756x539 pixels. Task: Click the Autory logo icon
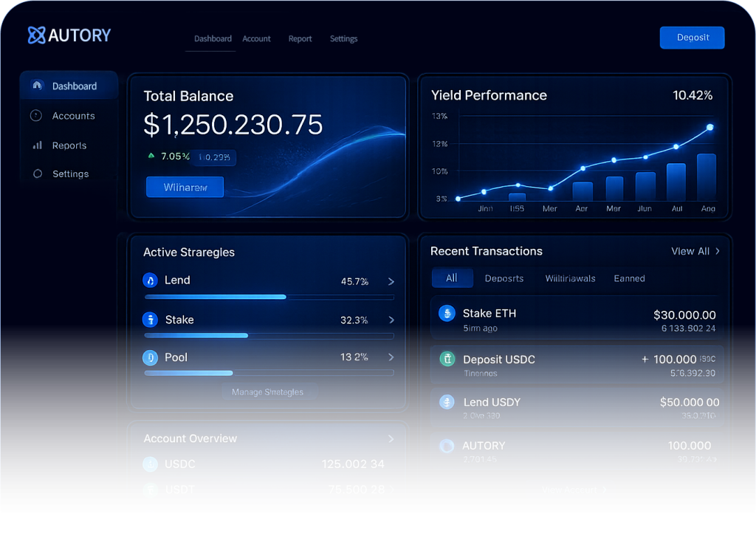click(36, 35)
